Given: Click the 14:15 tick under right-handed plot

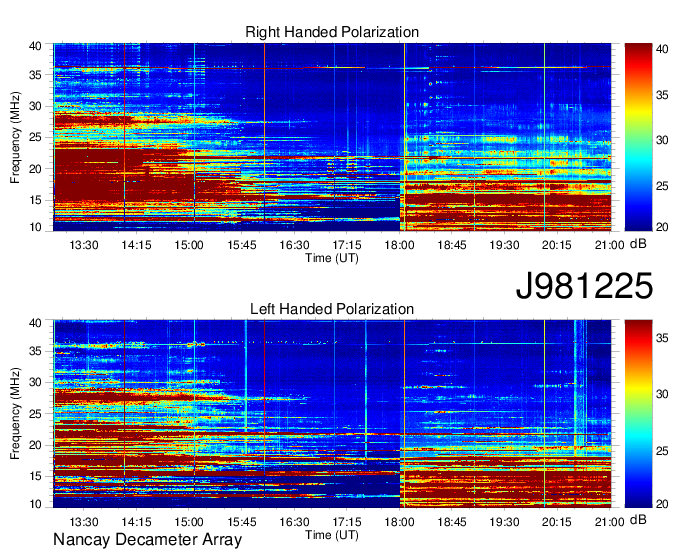Looking at the screenshot, I should [136, 245].
